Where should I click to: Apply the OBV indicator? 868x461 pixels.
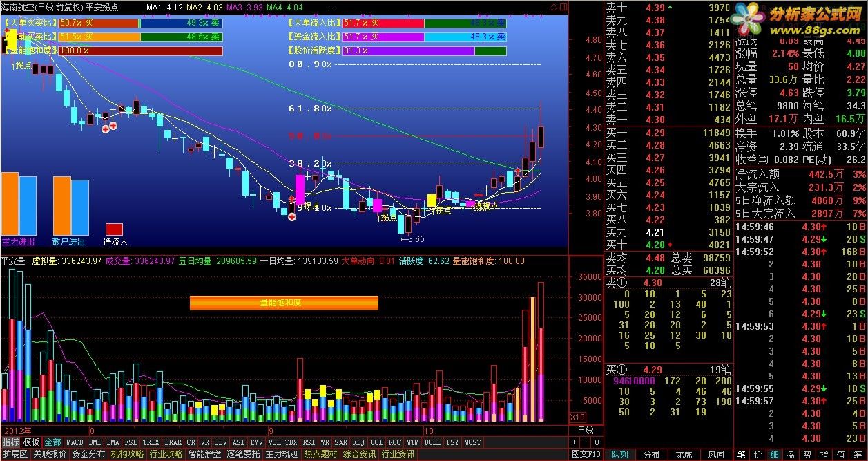[220, 442]
